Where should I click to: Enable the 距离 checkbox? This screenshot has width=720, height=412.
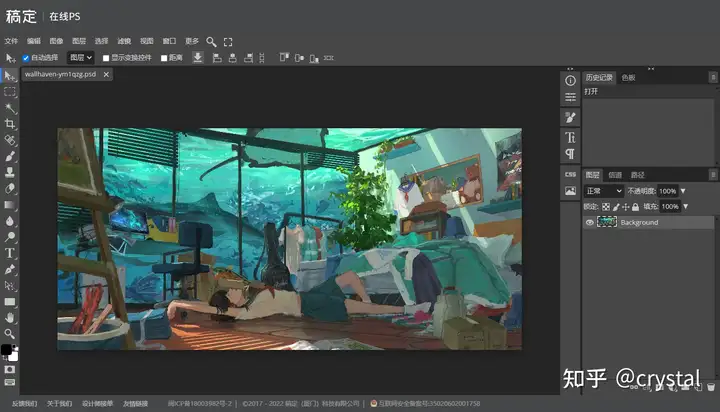point(164,58)
